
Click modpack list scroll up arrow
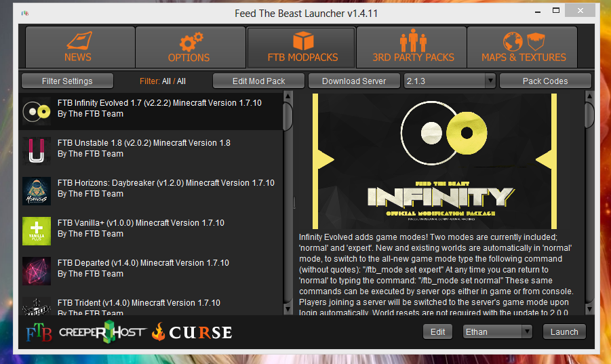tap(288, 96)
